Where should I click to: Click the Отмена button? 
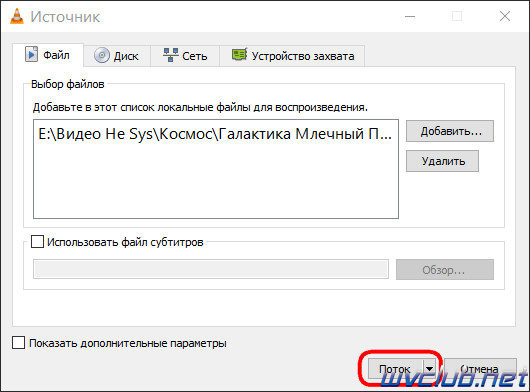point(480,369)
